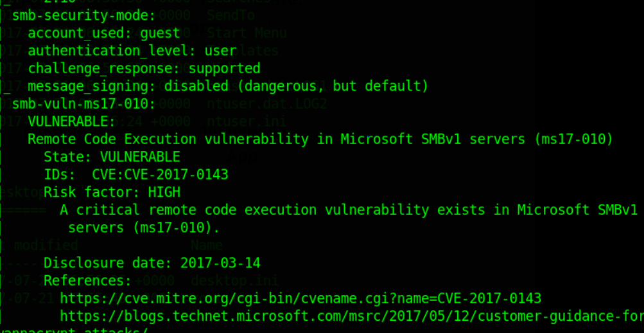Open the blogs.technet.microsoft.com customer guidance URL

coord(352,316)
